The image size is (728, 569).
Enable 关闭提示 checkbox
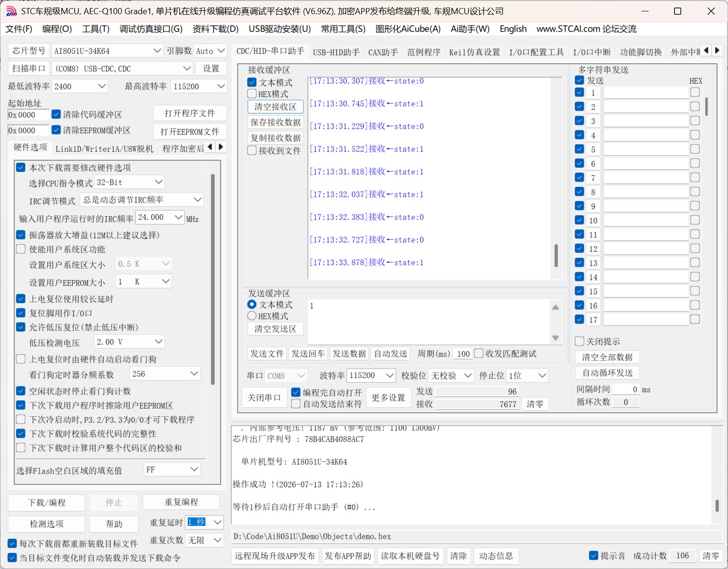[x=579, y=341]
